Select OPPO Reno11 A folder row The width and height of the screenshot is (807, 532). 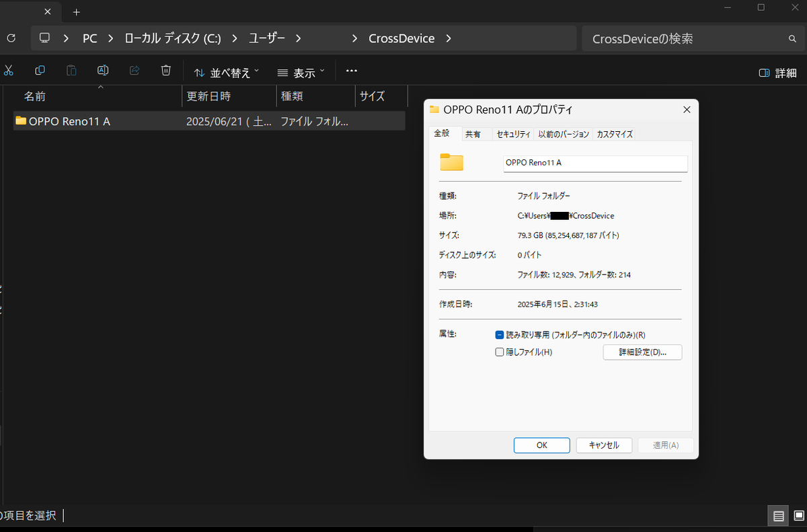[x=209, y=121]
